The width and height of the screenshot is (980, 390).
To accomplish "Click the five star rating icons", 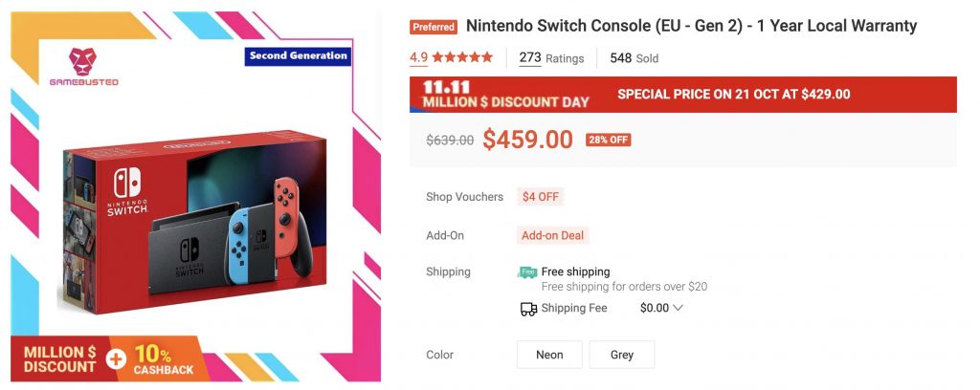I will [x=463, y=57].
